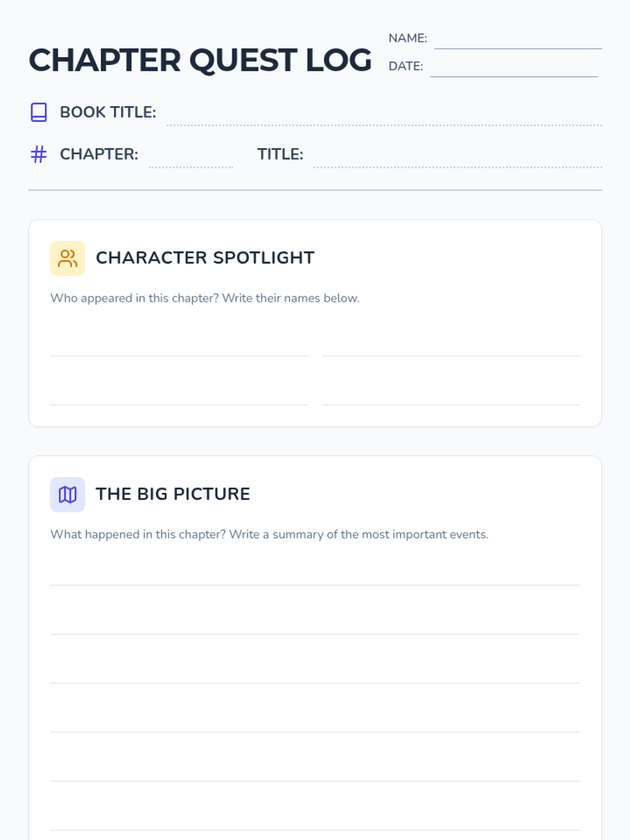Click the Character Spotlight people icon
Screen dimensions: 630x840
coord(67,258)
